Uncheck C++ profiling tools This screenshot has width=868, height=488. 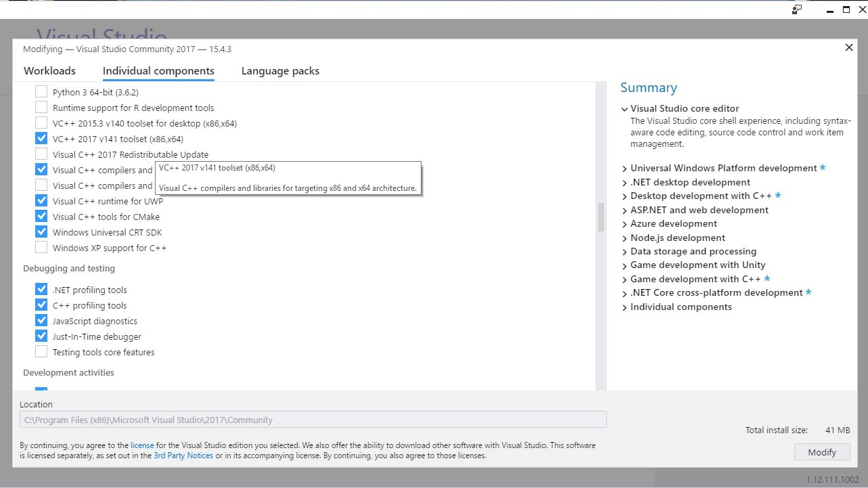tap(41, 305)
